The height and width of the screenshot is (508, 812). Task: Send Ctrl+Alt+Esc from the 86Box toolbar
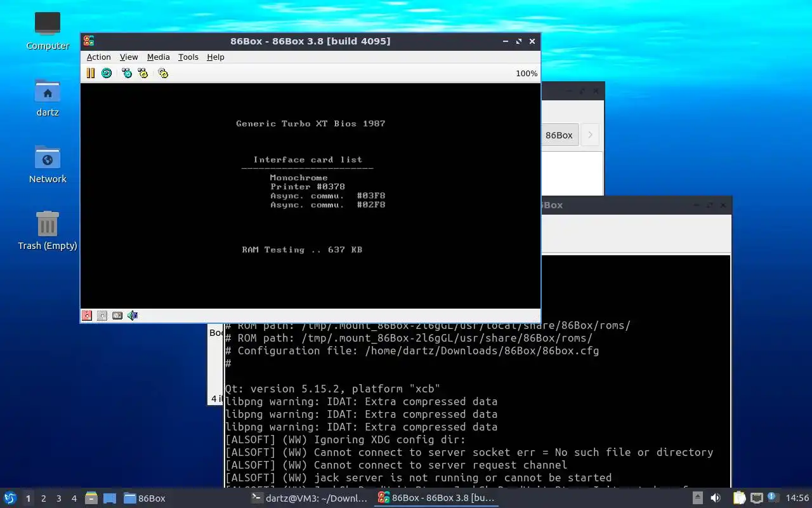tap(143, 73)
